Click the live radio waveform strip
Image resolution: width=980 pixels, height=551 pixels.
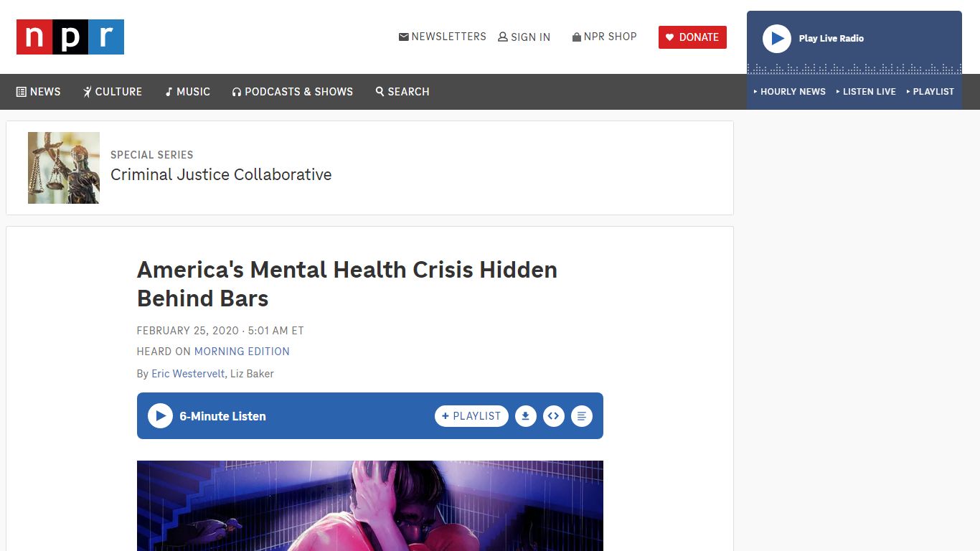(x=854, y=69)
